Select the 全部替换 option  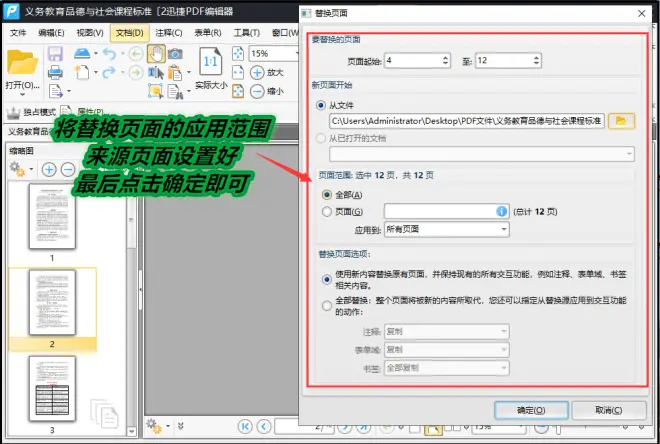[x=327, y=306]
